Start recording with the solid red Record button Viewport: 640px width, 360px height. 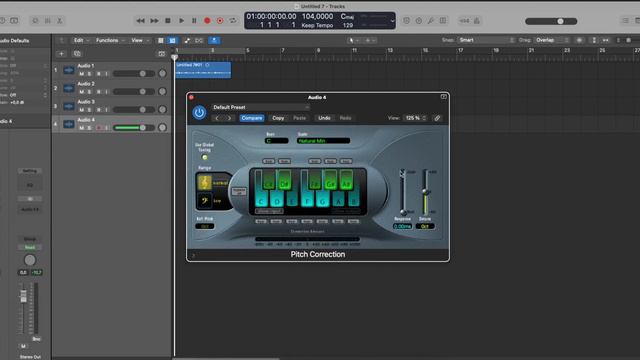(207, 21)
